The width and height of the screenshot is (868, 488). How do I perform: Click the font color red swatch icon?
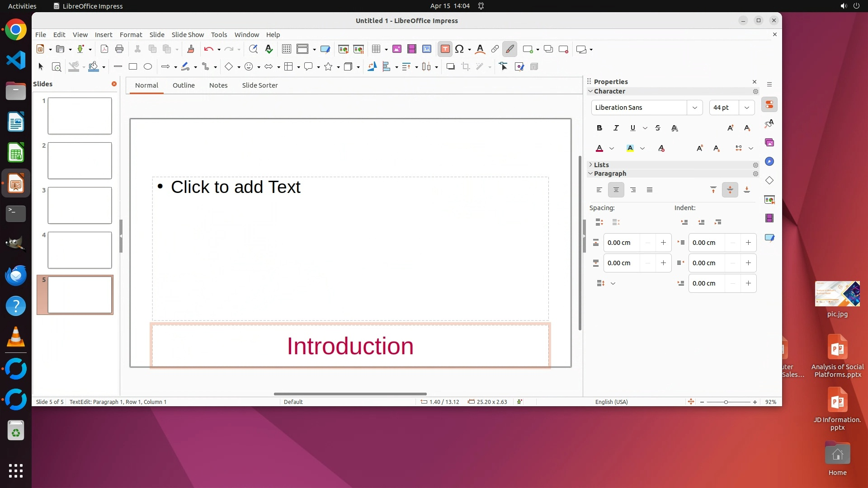(599, 149)
